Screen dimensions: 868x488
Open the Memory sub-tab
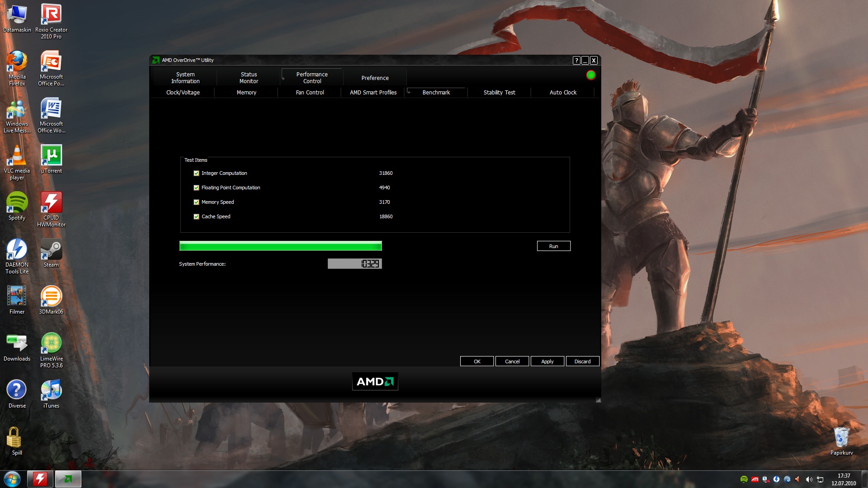(x=246, y=92)
